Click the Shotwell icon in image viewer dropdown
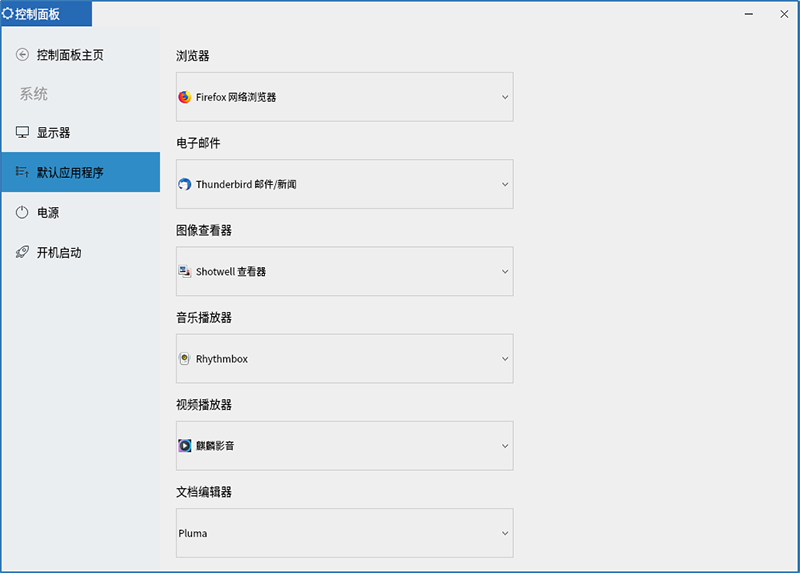Screen dimensions: 800x573 (185, 271)
